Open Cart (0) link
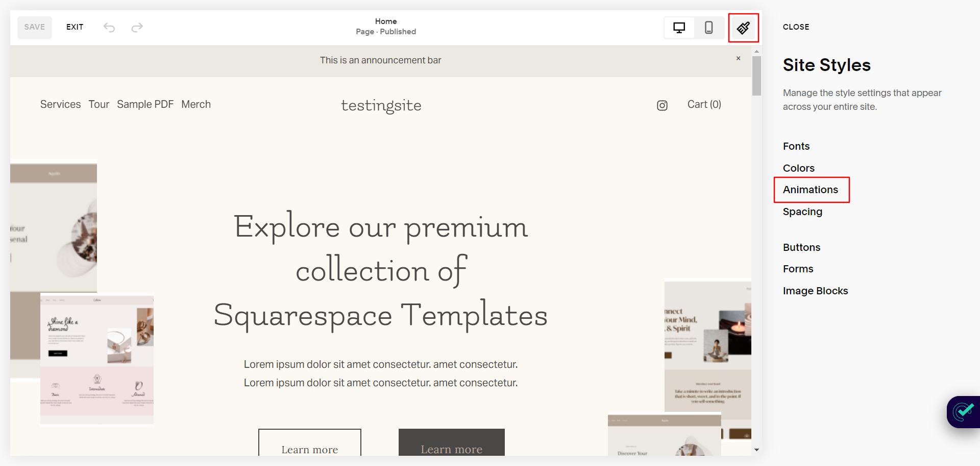This screenshot has width=980, height=466. pyautogui.click(x=704, y=104)
